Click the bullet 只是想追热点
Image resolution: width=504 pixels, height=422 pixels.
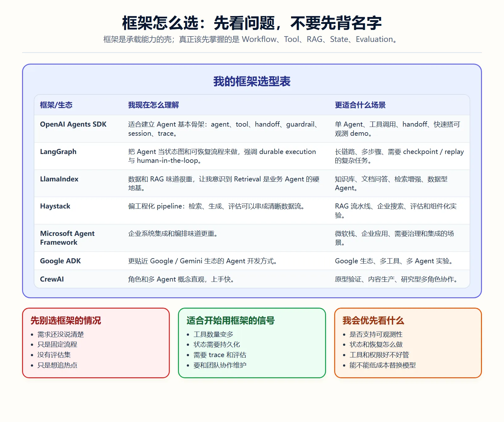point(57,365)
